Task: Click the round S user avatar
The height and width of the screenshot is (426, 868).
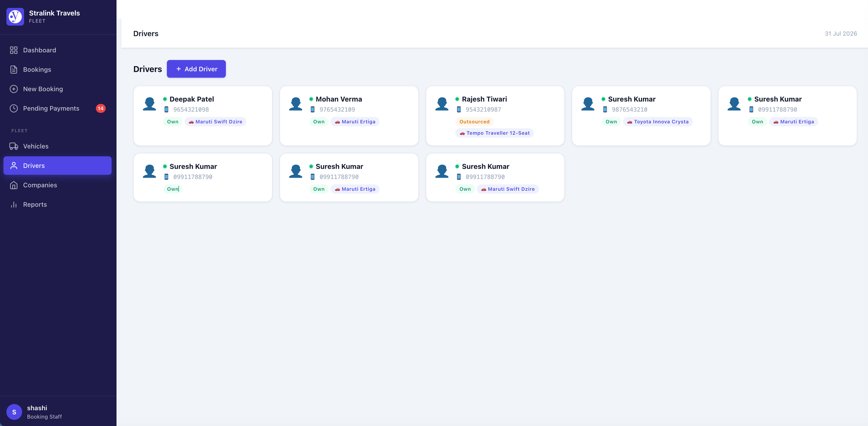Action: [14, 412]
